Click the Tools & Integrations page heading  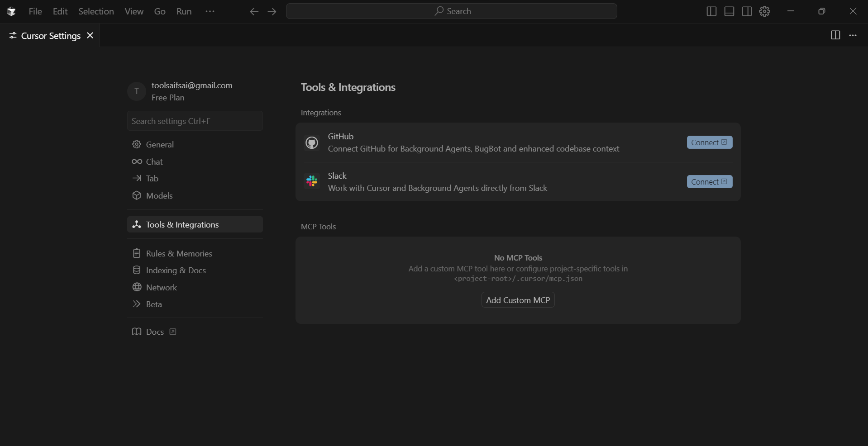(348, 87)
